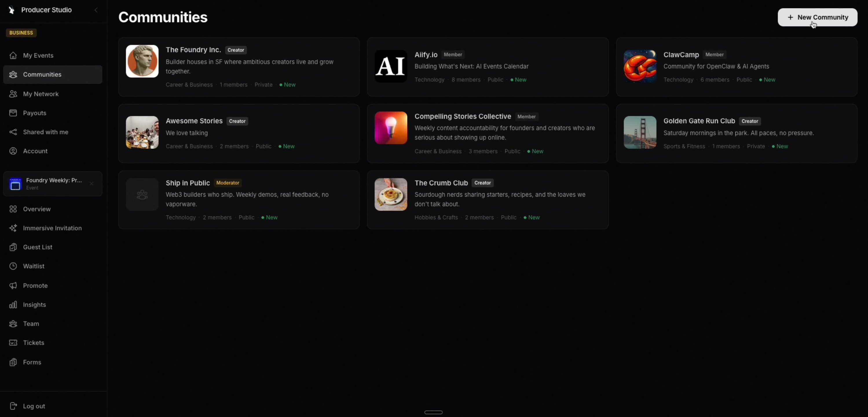The height and width of the screenshot is (417, 868).
Task: Click the My Events home icon
Action: click(13, 55)
